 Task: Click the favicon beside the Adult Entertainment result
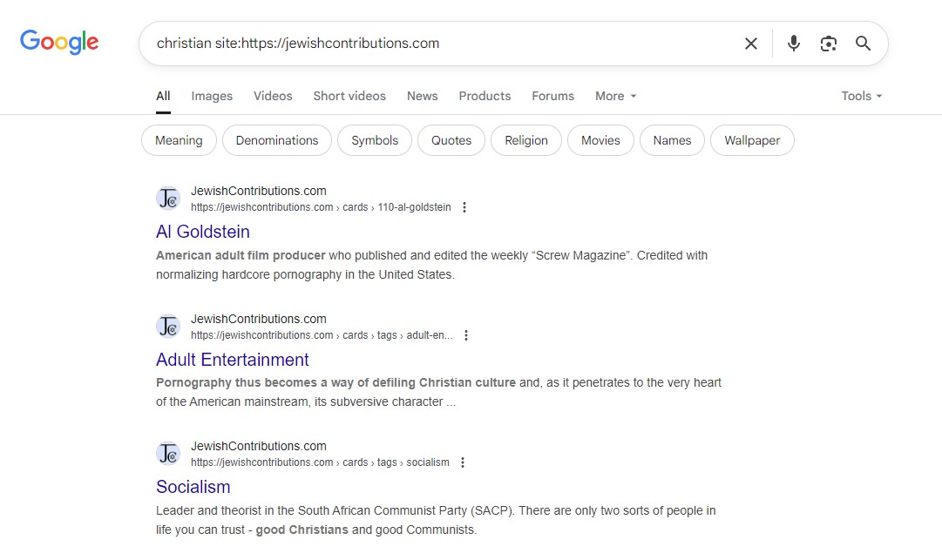(168, 326)
